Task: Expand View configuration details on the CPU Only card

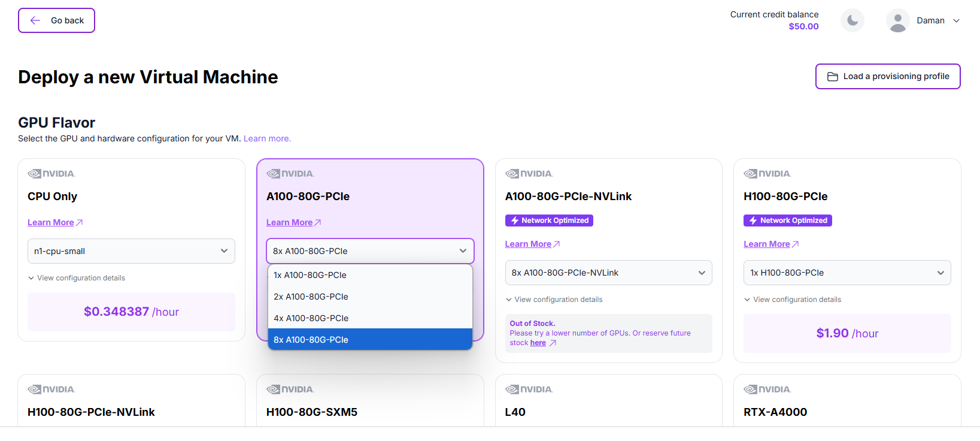Action: tap(77, 278)
